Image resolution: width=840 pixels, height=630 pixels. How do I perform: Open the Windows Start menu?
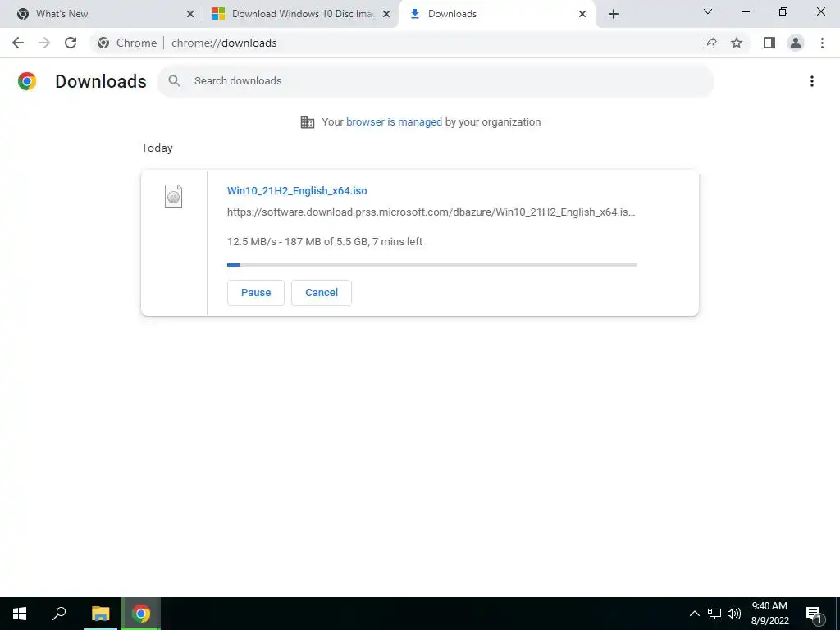coord(20,614)
